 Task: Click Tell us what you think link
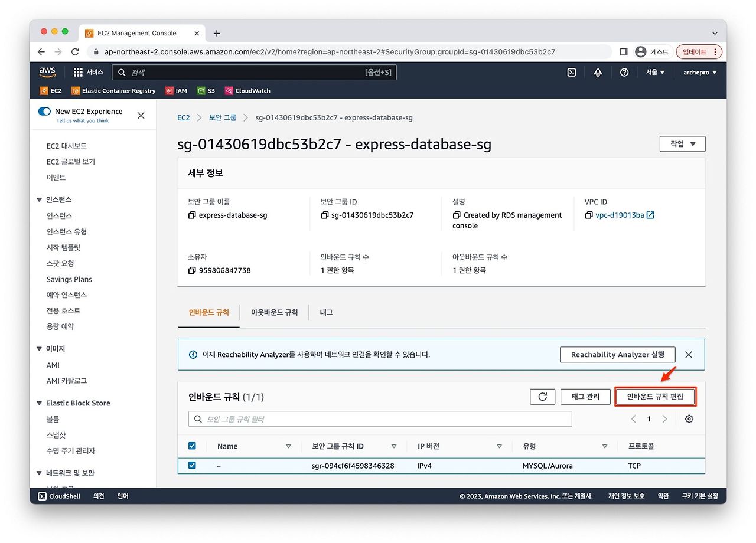point(83,120)
